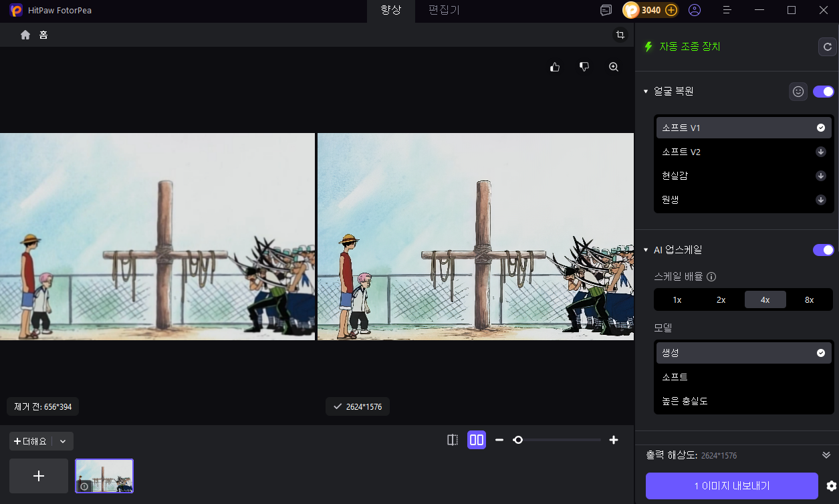Click the thumbs down feedback icon
Screen dimensions: 839x504
coord(584,67)
